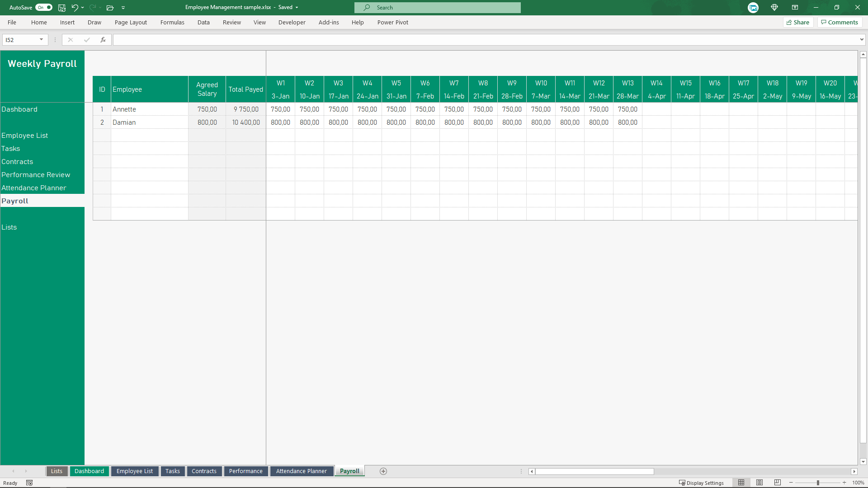868x488 pixels.
Task: Click the Save icon in title bar
Action: (x=62, y=8)
